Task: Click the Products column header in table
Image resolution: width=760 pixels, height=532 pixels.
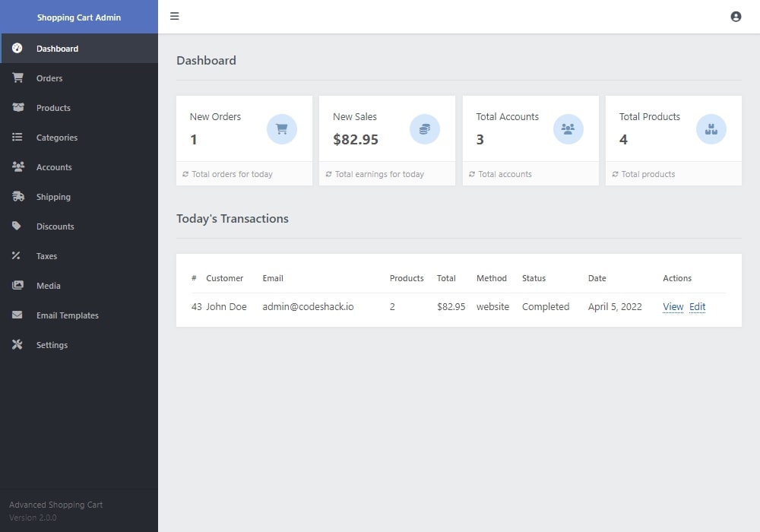Action: [x=407, y=278]
